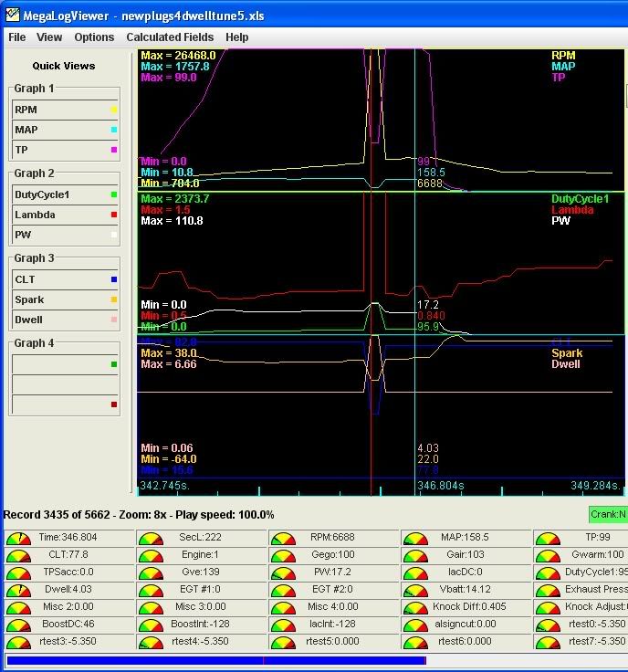Click the green Crank:N status indicator
Screen dimensions: 628x672
tap(608, 515)
